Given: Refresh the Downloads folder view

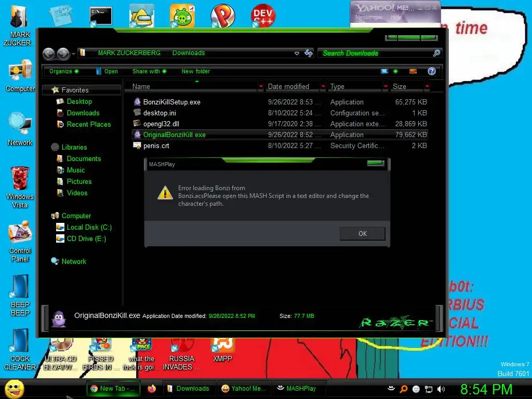Looking at the screenshot, I should tap(309, 53).
